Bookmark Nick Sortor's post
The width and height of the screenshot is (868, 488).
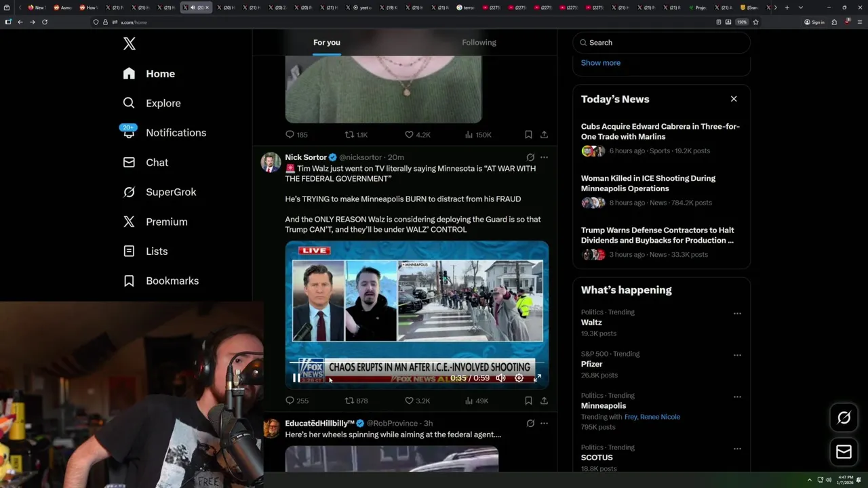click(528, 401)
